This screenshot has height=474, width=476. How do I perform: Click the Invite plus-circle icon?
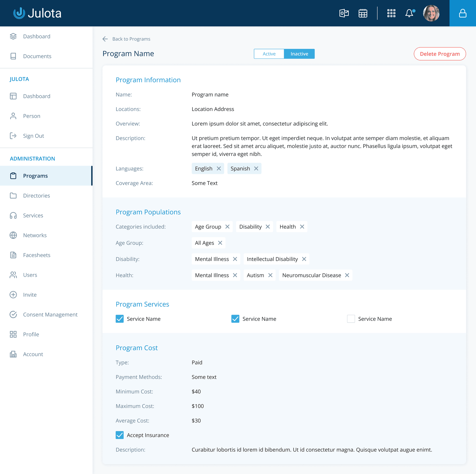pos(13,295)
